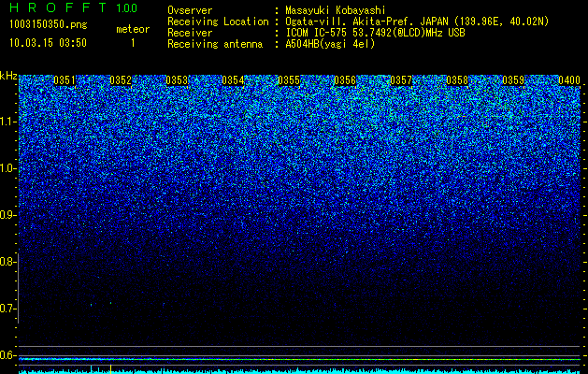Click the 0358 time marker
Screen dimensions: 588x374
pos(457,80)
